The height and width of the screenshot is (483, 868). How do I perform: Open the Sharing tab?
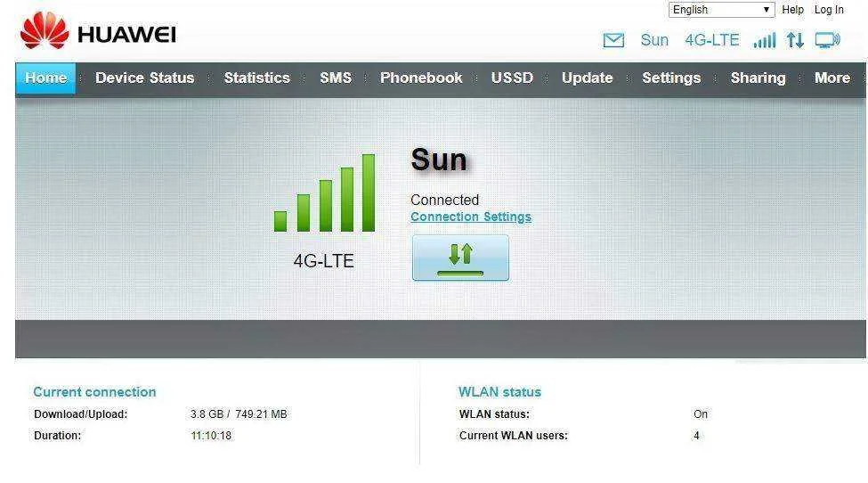758,78
